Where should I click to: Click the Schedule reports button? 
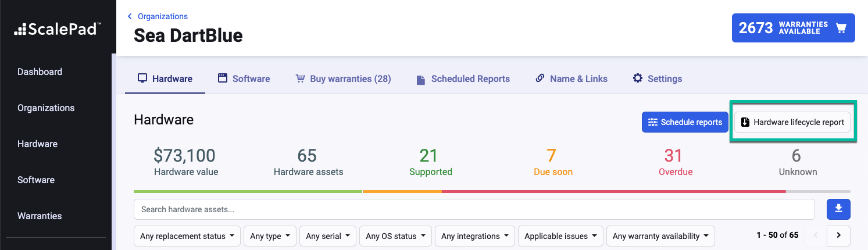point(685,122)
